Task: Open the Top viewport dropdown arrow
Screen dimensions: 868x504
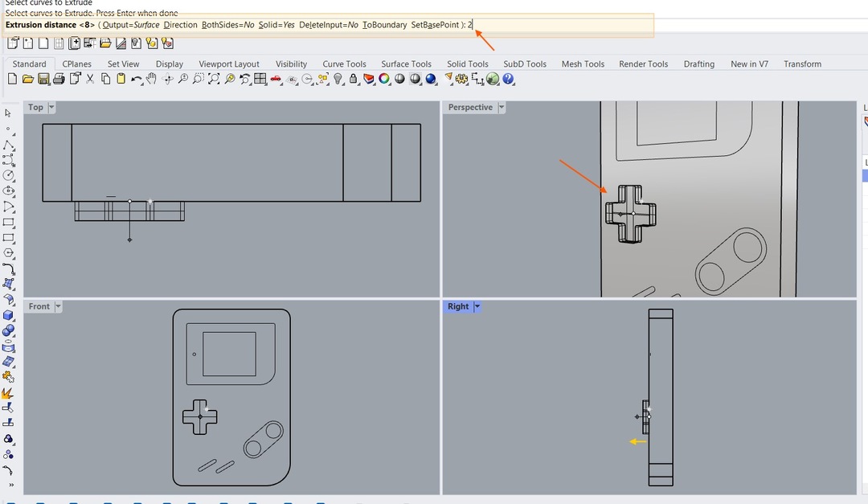Action: pyautogui.click(x=51, y=108)
